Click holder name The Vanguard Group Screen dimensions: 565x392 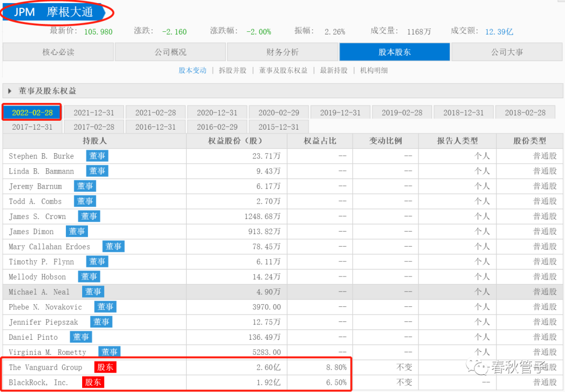(x=46, y=367)
